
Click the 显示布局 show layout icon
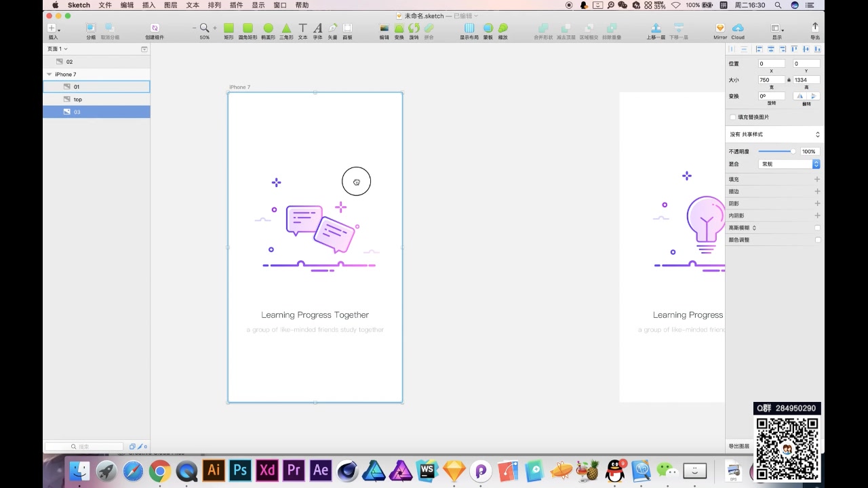469,28
